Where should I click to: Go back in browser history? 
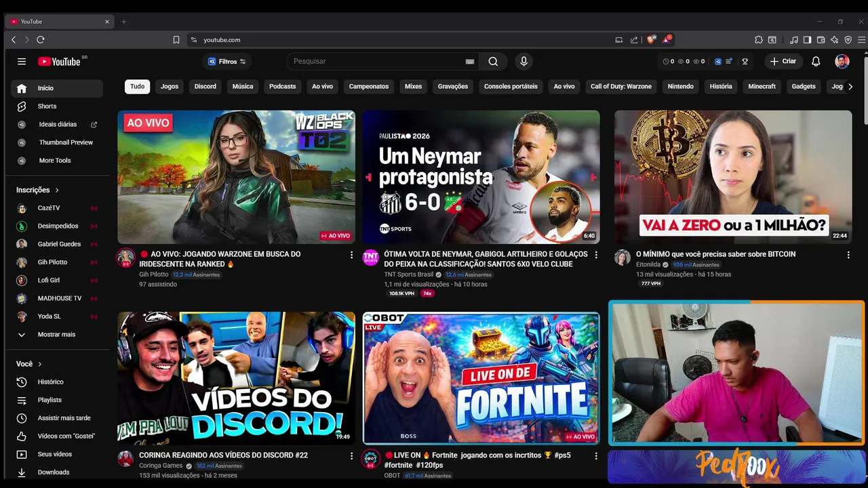pyautogui.click(x=14, y=40)
